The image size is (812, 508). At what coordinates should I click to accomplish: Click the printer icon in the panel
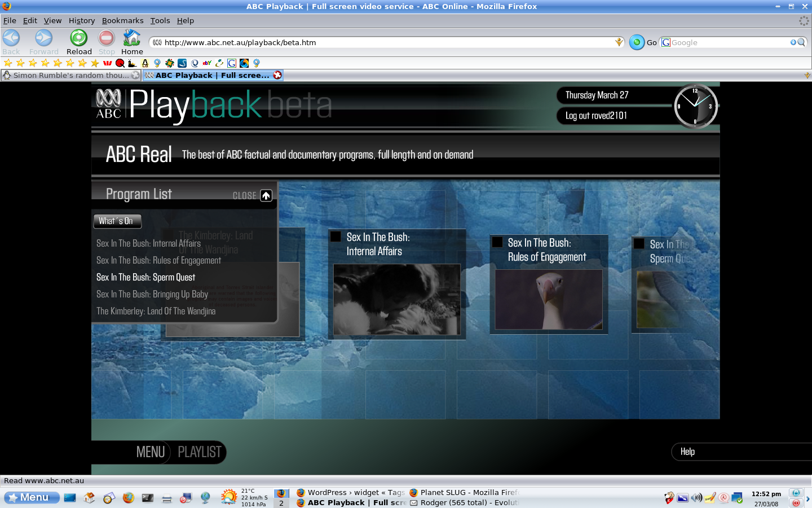click(x=166, y=498)
